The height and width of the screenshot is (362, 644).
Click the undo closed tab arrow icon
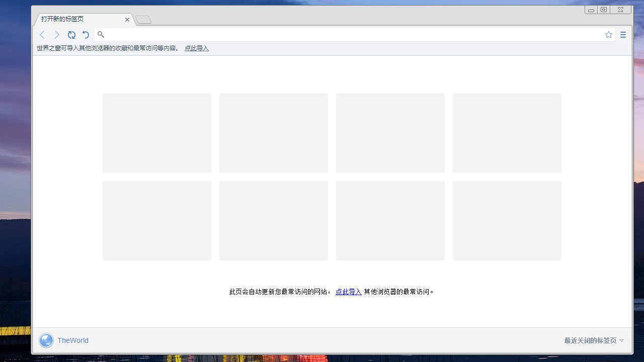pos(86,35)
